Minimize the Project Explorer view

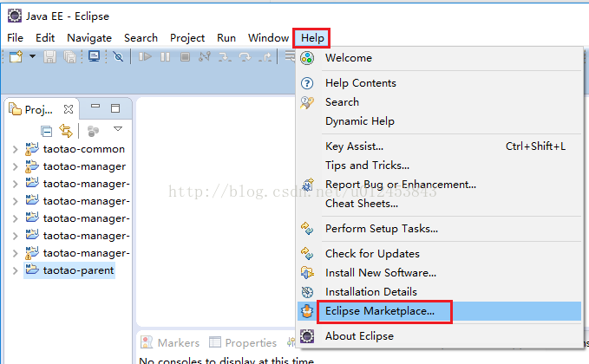[x=95, y=107]
